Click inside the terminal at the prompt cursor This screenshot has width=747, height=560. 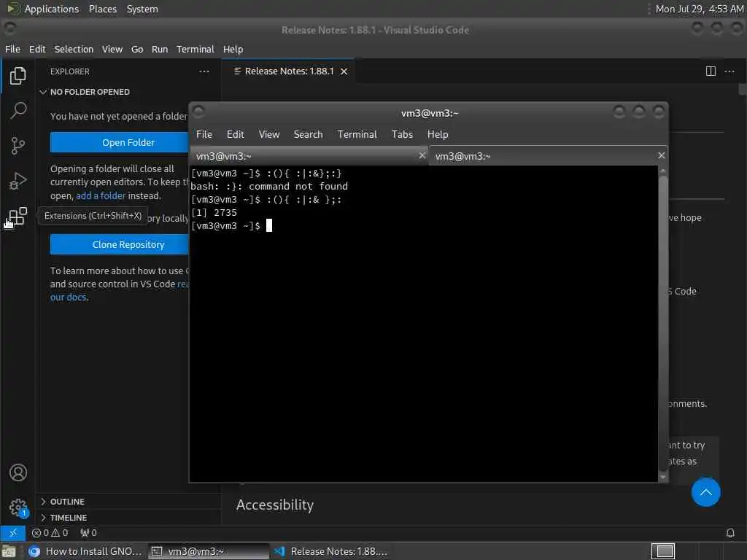268,226
